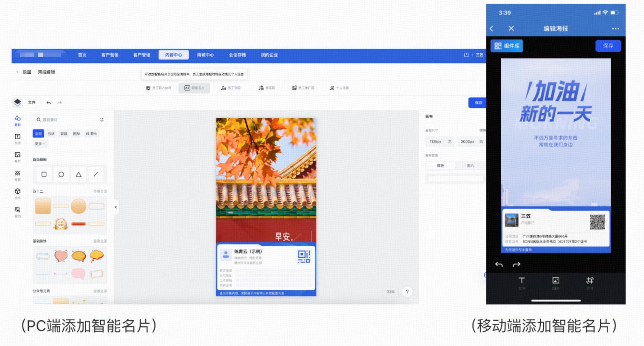The image size is (644, 346).
Task: Open the 文字 text sidebar panel
Action: coord(18,139)
